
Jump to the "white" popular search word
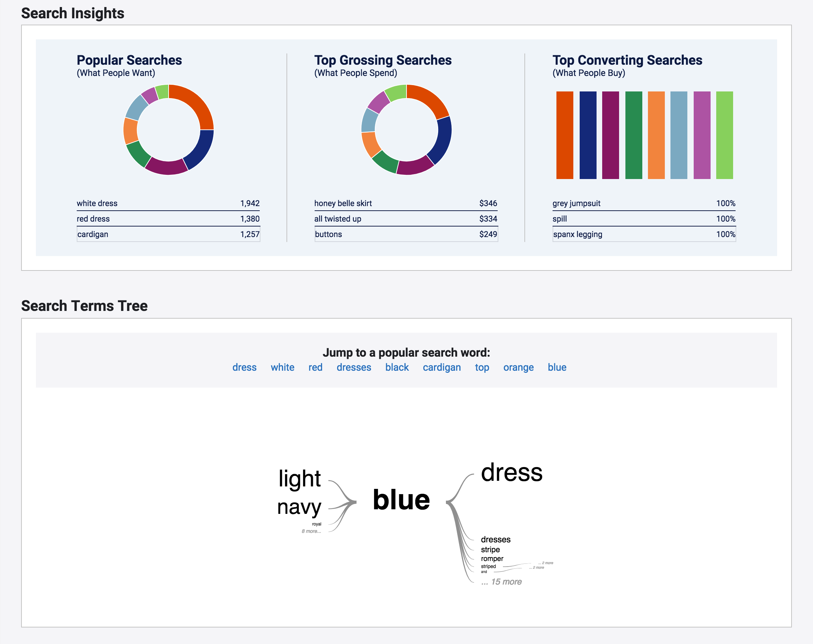[x=282, y=368]
